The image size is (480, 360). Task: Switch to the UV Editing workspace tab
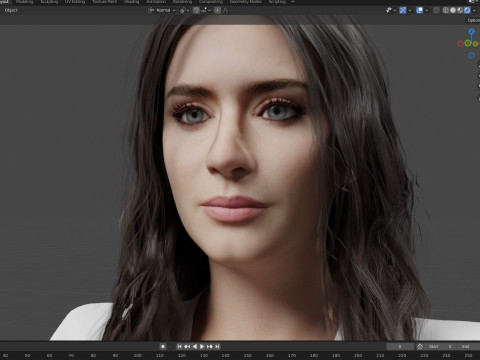coord(75,2)
